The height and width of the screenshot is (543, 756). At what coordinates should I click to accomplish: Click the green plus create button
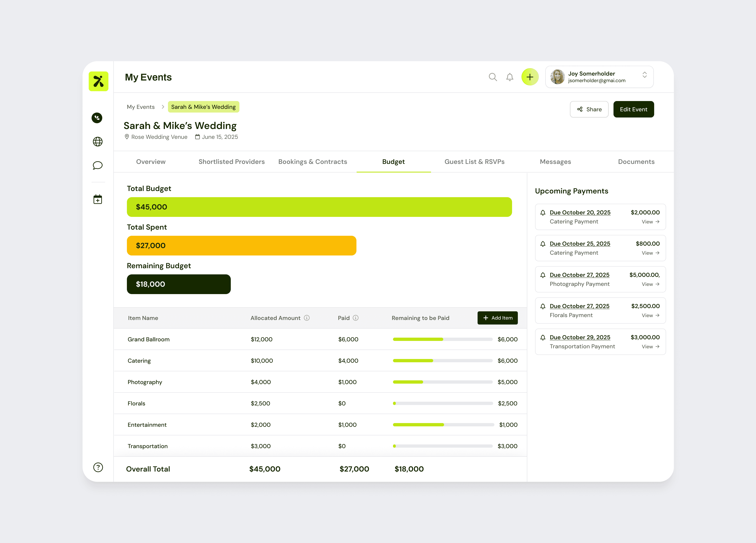530,77
